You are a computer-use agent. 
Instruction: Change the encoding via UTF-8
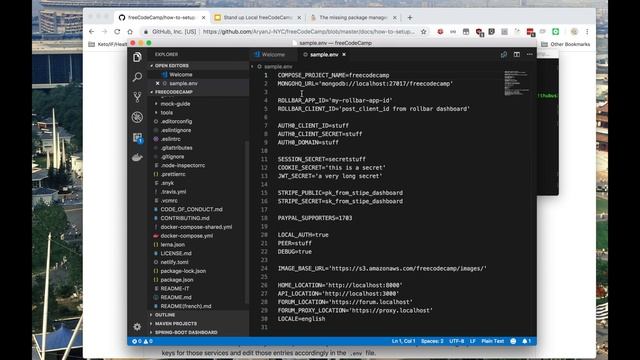pyautogui.click(x=456, y=341)
